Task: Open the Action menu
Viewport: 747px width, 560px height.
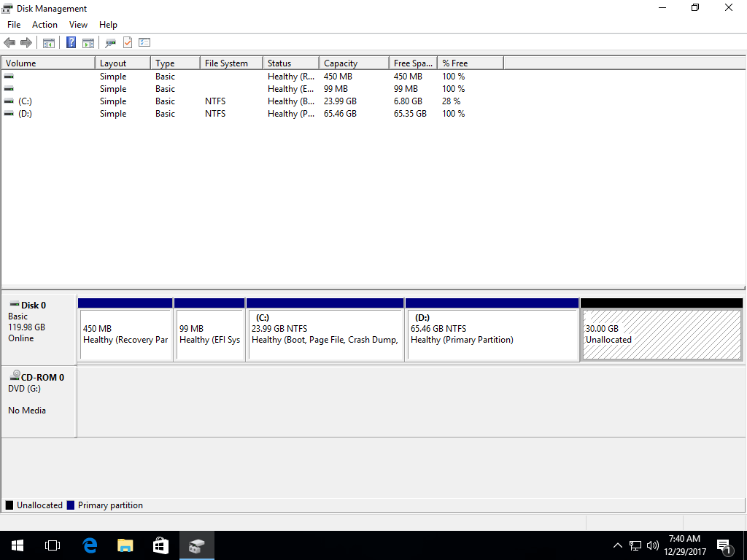Action: (44, 24)
